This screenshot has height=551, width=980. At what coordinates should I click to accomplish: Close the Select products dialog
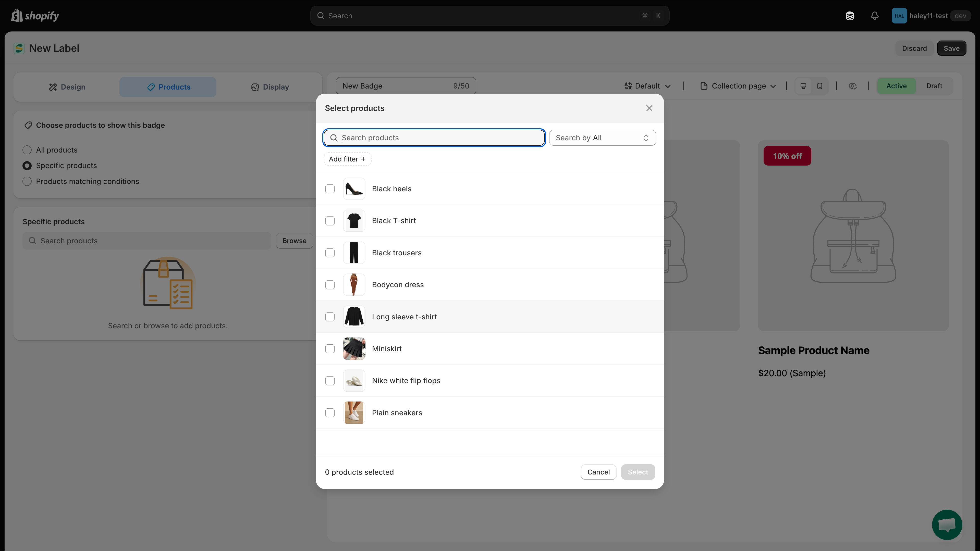click(649, 108)
